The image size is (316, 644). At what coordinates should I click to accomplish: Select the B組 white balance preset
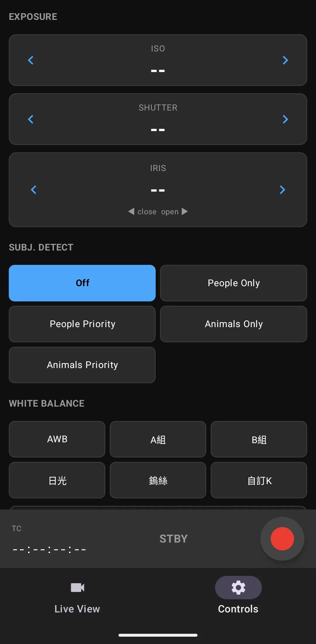(259, 439)
